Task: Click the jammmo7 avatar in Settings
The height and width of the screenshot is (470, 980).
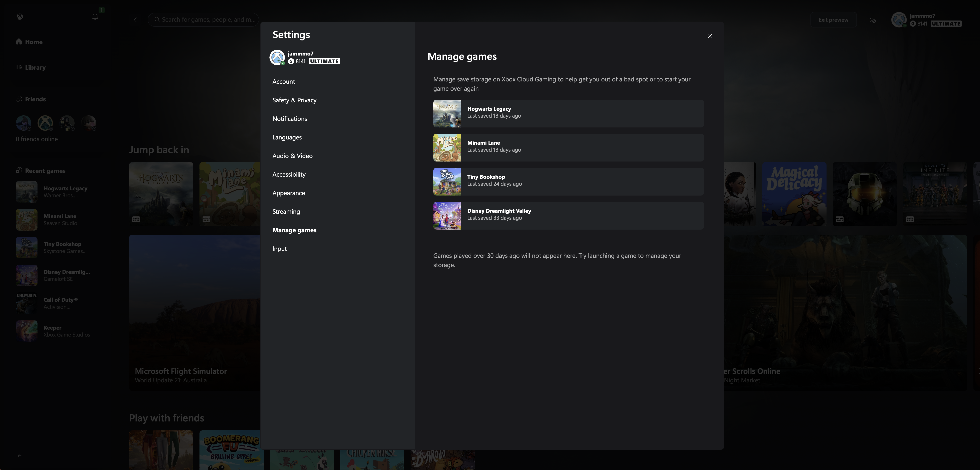Action: click(x=277, y=57)
